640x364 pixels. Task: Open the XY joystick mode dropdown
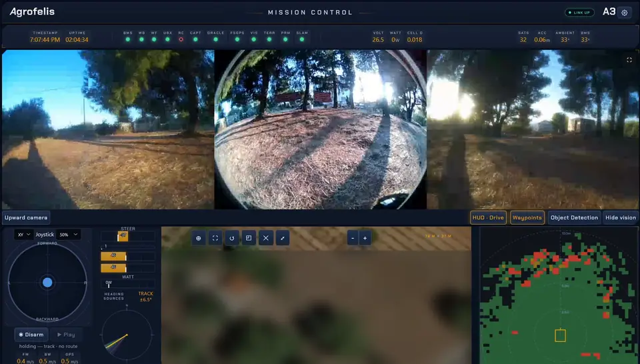point(24,235)
